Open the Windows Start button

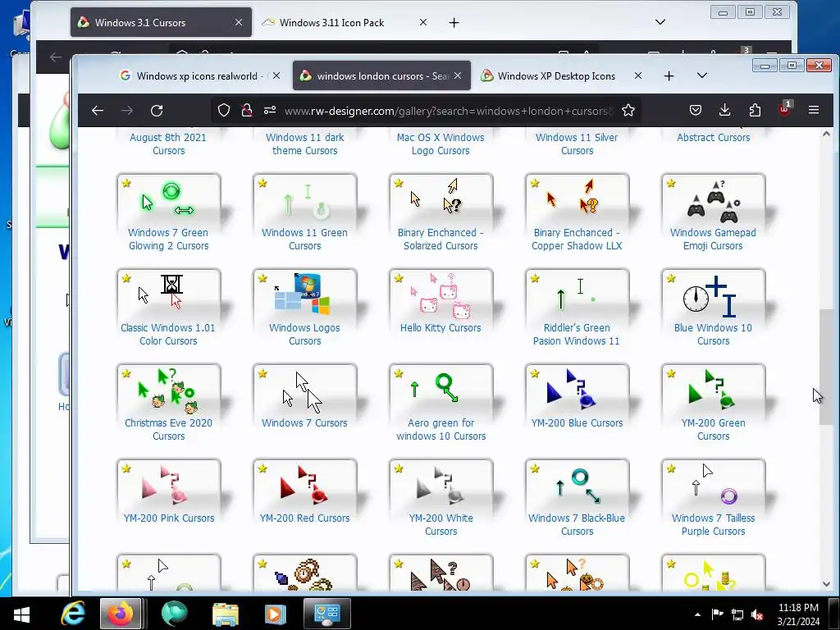(21, 614)
